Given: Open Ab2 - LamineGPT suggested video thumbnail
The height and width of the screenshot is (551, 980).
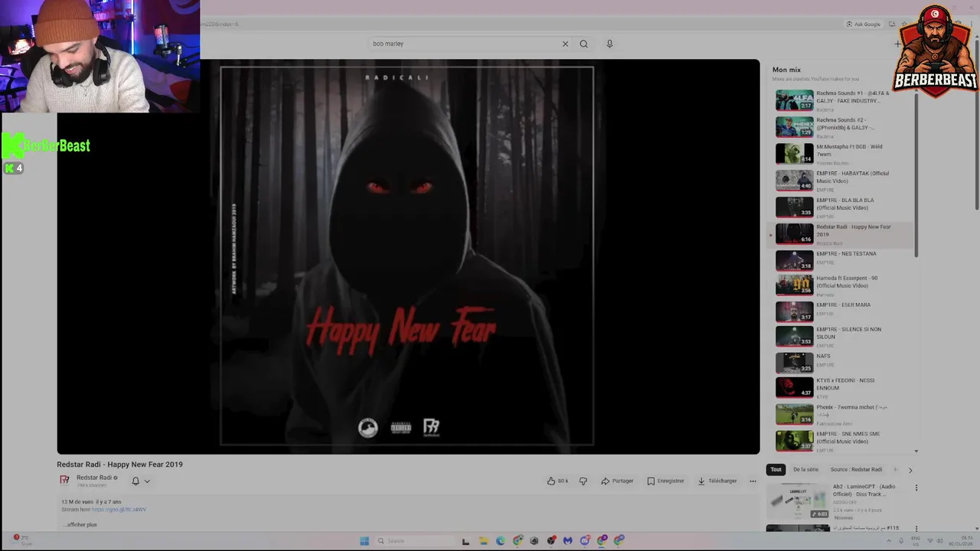Looking at the screenshot, I should click(798, 500).
